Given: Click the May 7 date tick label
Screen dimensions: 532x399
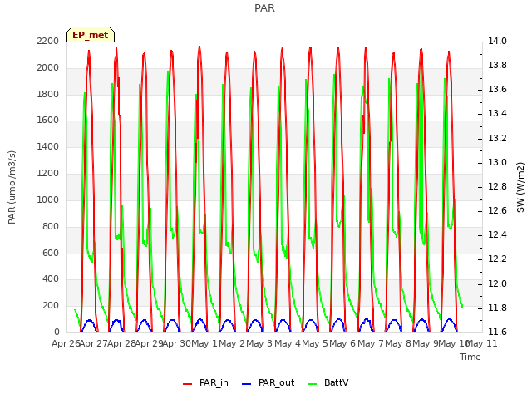Looking at the screenshot, I should click(371, 343).
